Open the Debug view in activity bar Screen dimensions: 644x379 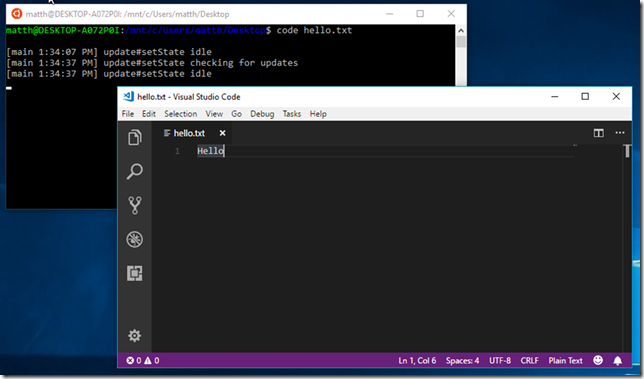click(135, 239)
